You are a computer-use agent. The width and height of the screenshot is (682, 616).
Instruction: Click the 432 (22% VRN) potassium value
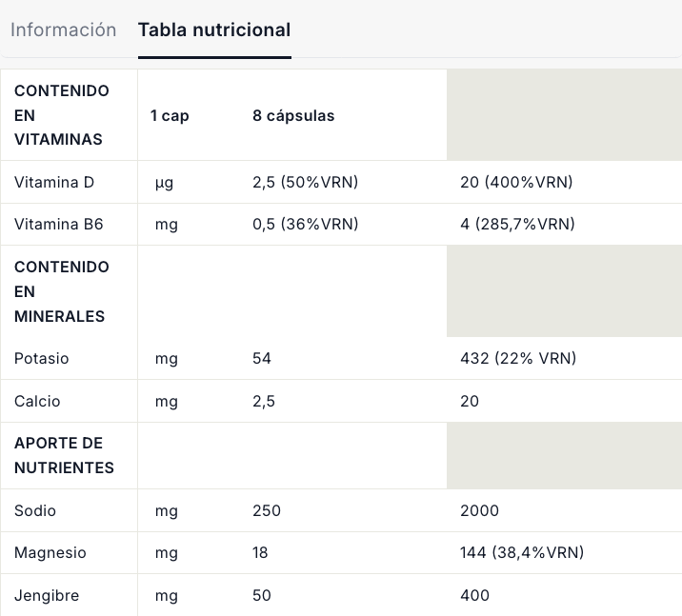click(518, 359)
